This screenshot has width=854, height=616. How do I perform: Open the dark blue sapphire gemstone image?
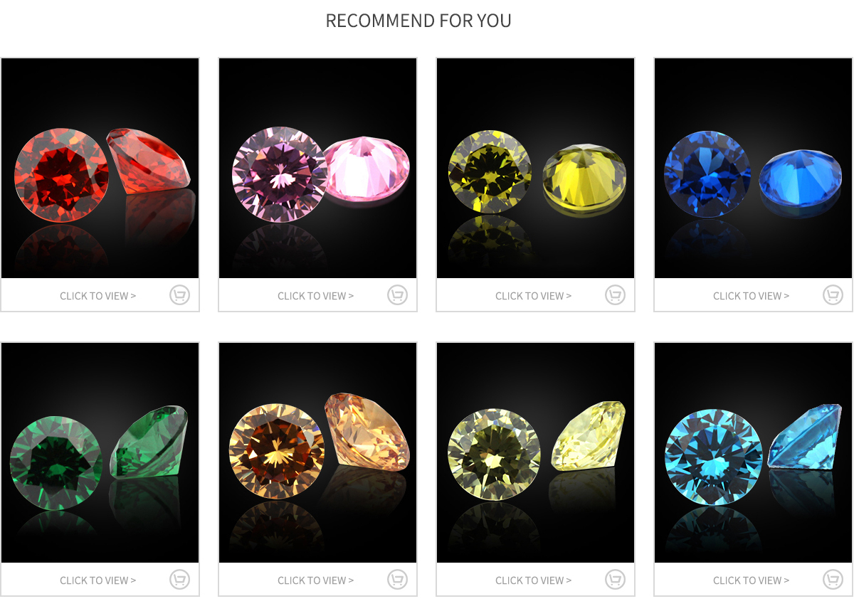[754, 168]
